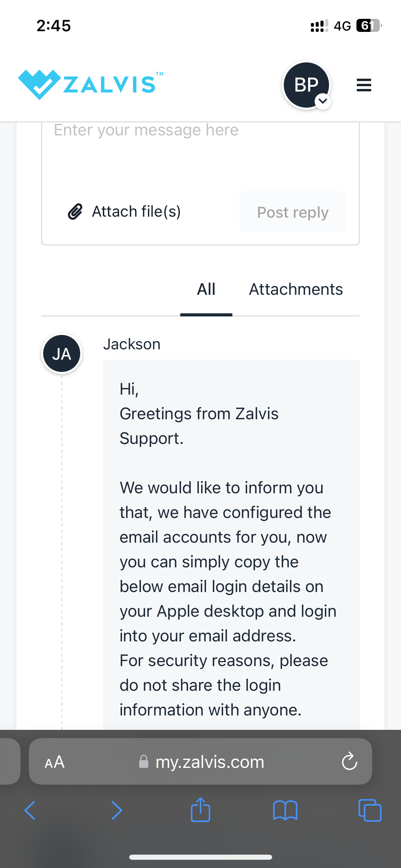Click the JA avatar beside Jackson's message
Screen dimensions: 401x868
click(61, 353)
